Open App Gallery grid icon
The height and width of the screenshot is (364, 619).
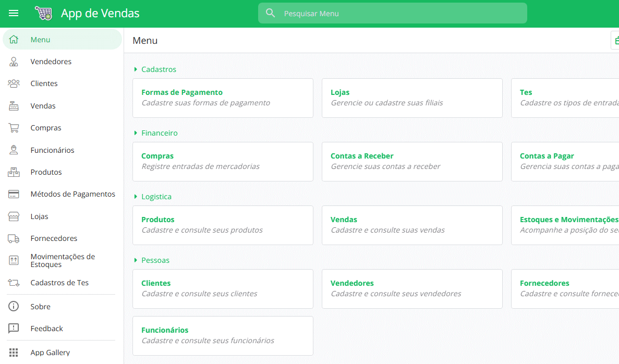(14, 352)
